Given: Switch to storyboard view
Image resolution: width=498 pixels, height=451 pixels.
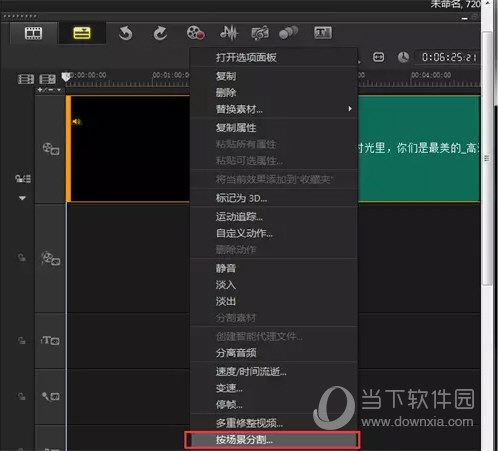Looking at the screenshot, I should [33, 33].
